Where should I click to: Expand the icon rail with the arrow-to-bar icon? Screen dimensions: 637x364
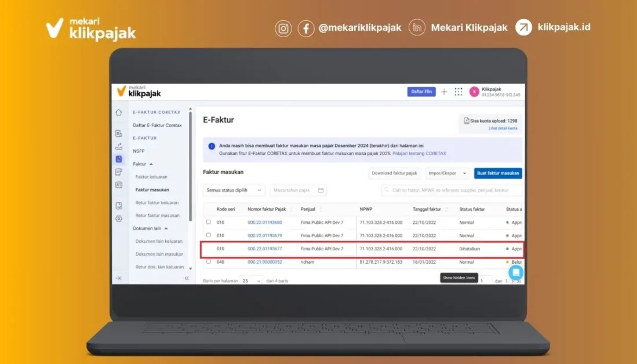click(118, 278)
